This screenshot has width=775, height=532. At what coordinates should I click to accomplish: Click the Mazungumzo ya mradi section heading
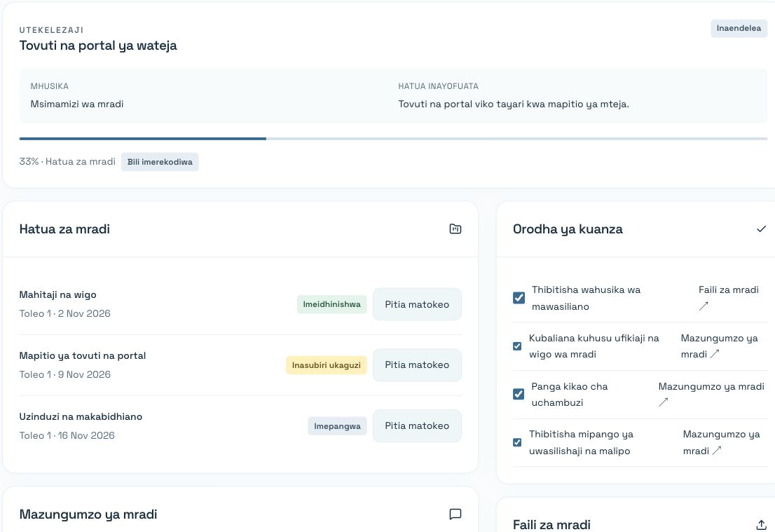(x=88, y=514)
